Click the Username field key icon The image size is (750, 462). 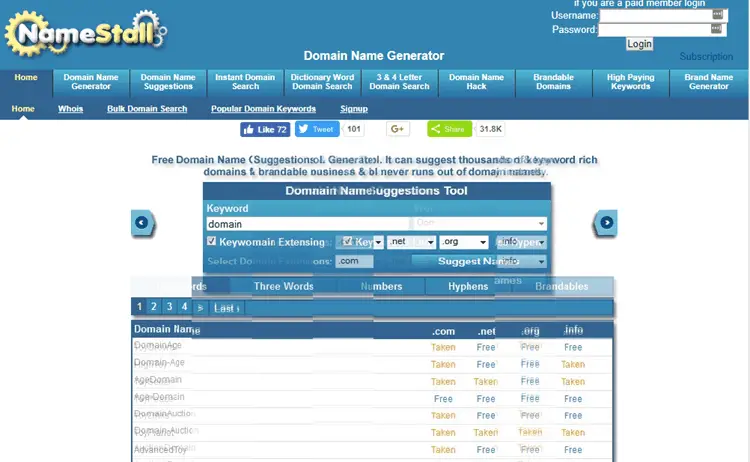[x=717, y=14]
